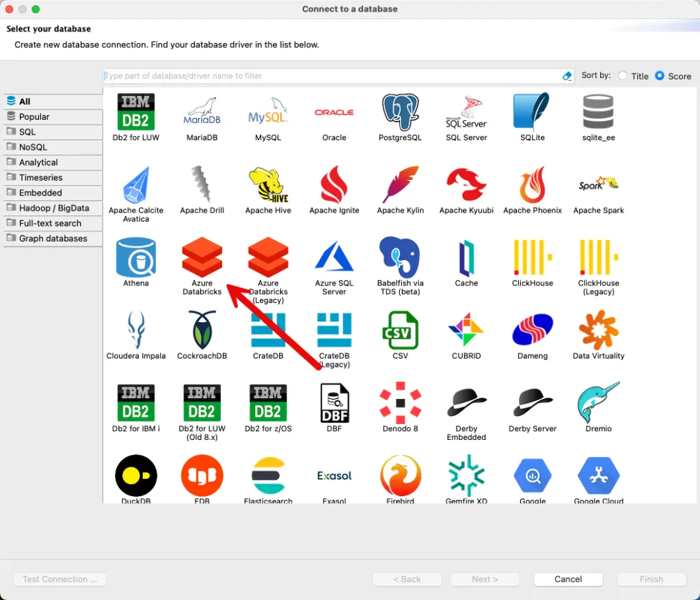Choose the MySQL driver icon
This screenshot has height=600, width=700.
268,113
